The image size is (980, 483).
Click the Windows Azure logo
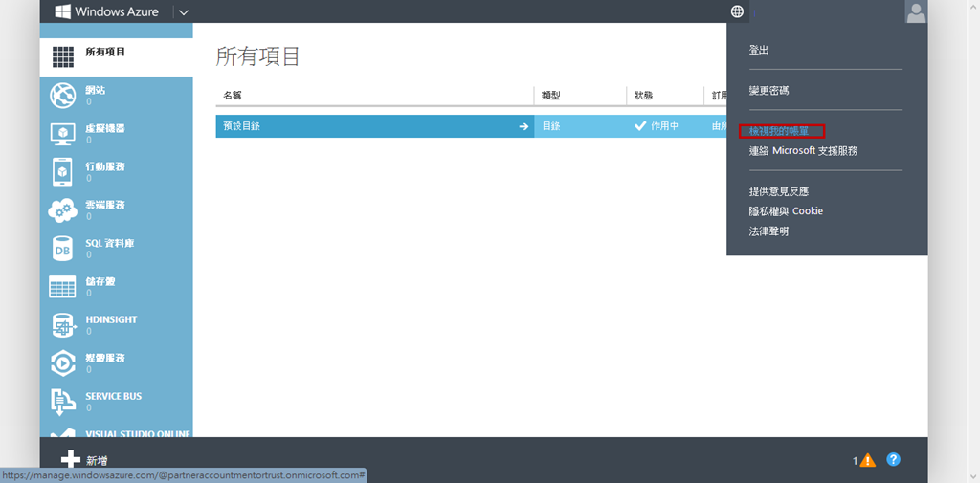[x=106, y=11]
